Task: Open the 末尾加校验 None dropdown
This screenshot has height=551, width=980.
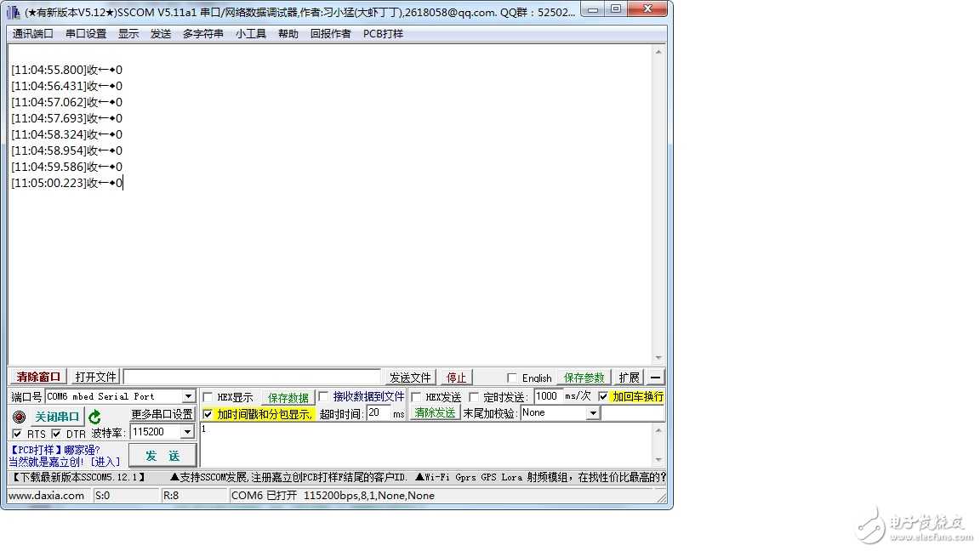Action: [592, 413]
